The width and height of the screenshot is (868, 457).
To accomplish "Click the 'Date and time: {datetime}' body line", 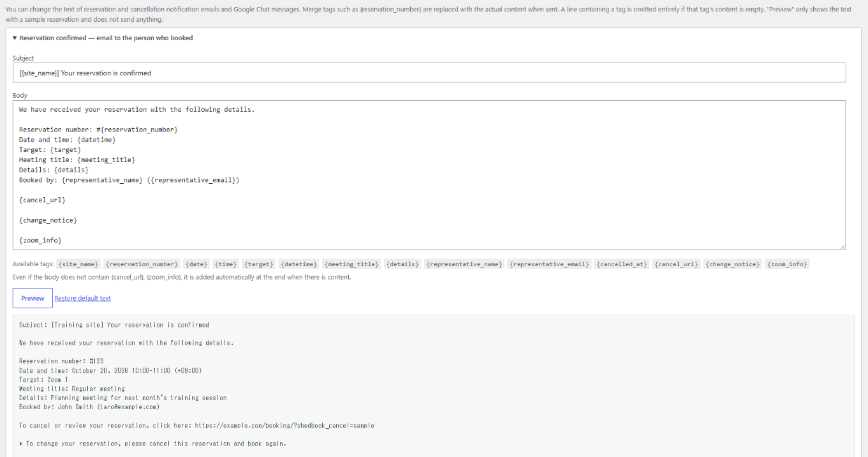I will [68, 140].
